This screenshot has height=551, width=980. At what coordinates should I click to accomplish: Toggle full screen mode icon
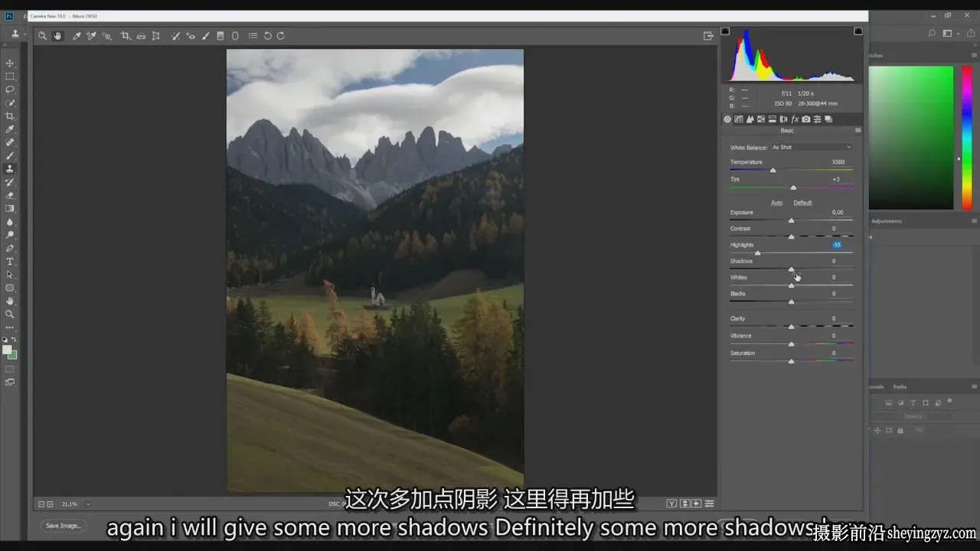click(708, 36)
